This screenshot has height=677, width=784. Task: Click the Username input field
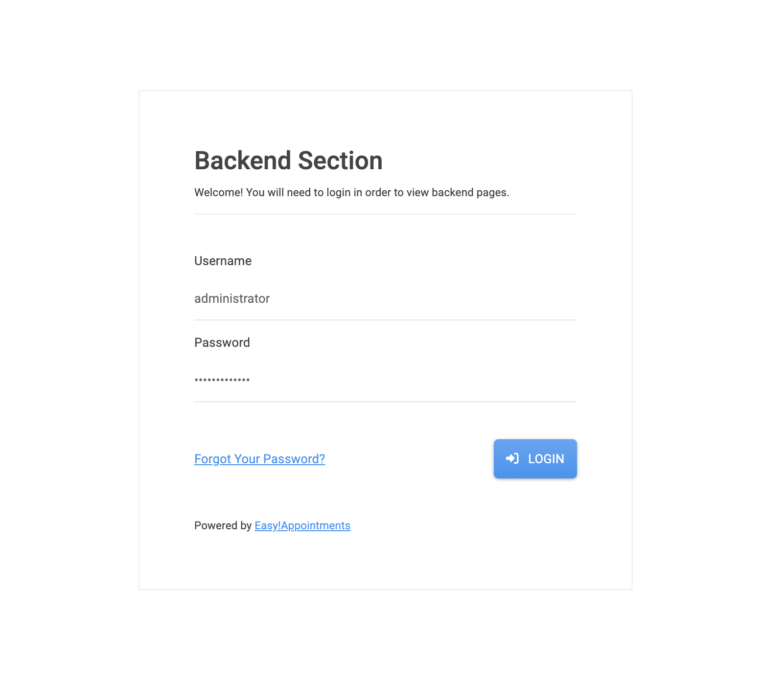pyautogui.click(x=343, y=298)
